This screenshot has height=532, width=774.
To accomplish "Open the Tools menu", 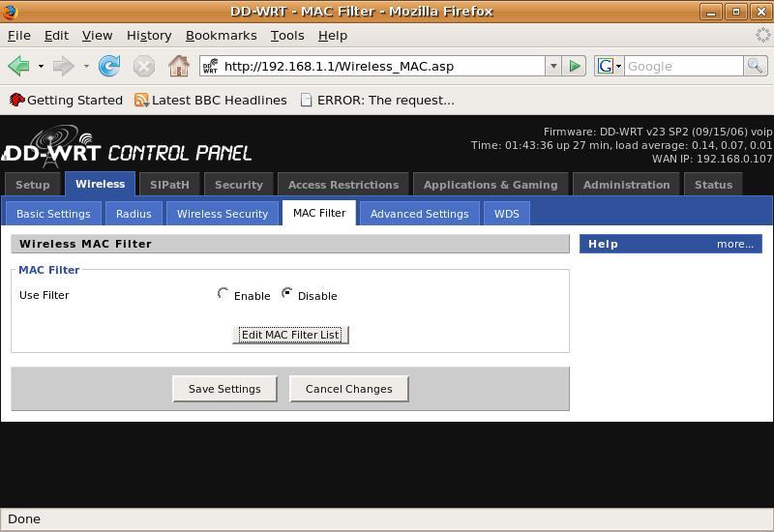I will 287,36.
